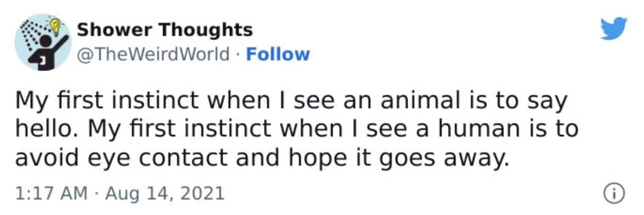
Task: Click the phrase 'goes away' in the tweet
Action: (450, 159)
